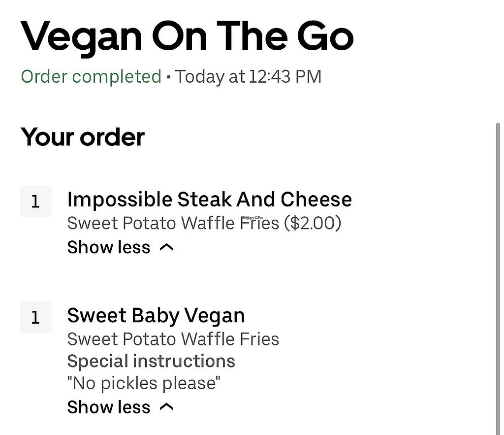
Task: Click the green Order completed status
Action: pyautogui.click(x=91, y=77)
